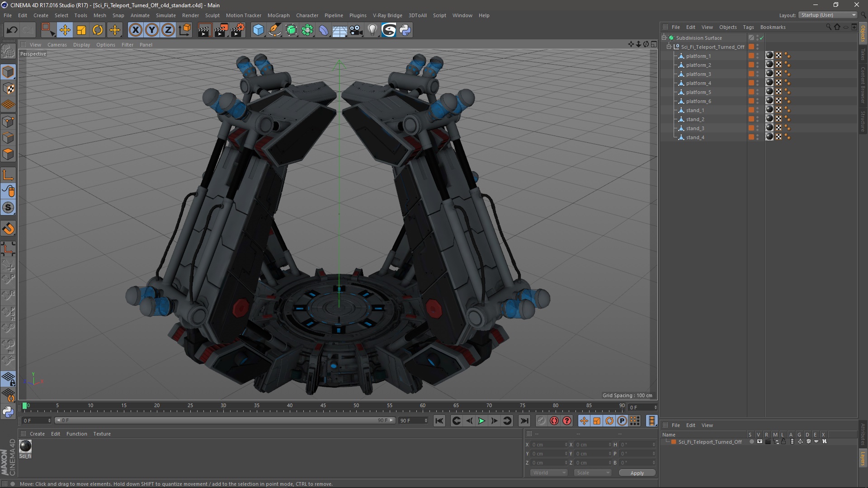Toggle position keyframe recording icon

[584, 421]
